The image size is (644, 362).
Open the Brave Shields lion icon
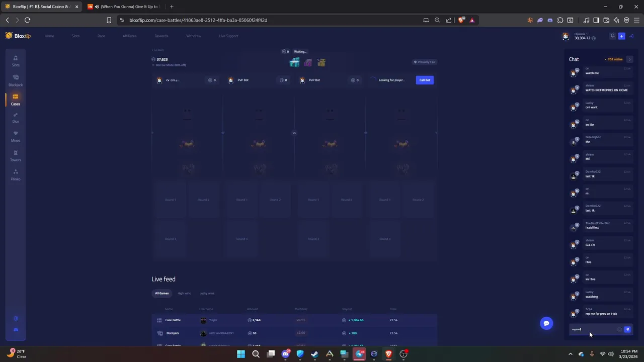coord(461,20)
